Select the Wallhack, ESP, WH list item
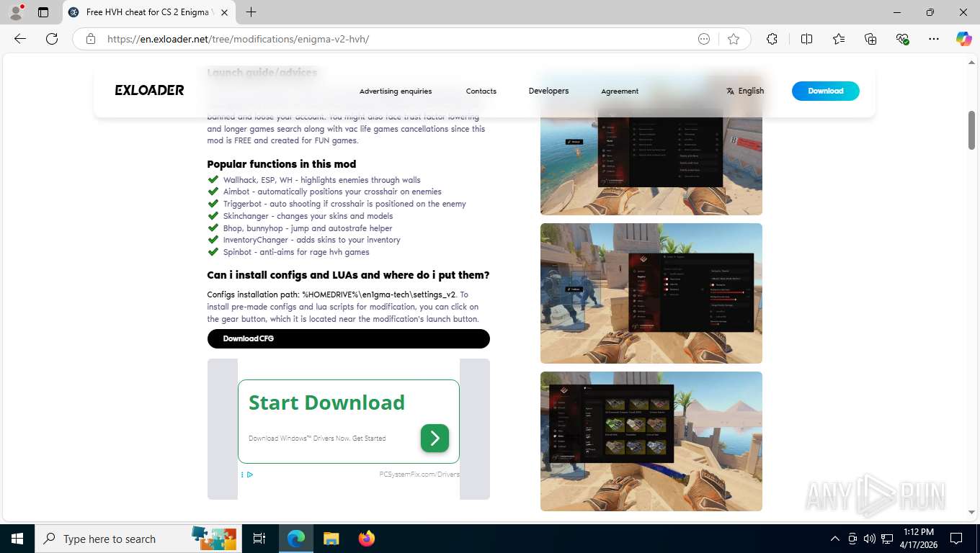This screenshot has height=553, width=980. pyautogui.click(x=321, y=180)
